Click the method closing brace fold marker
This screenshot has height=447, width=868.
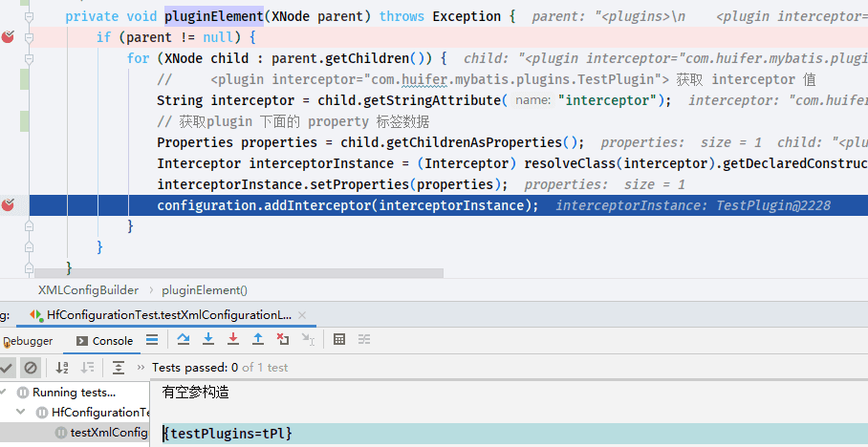point(29,268)
